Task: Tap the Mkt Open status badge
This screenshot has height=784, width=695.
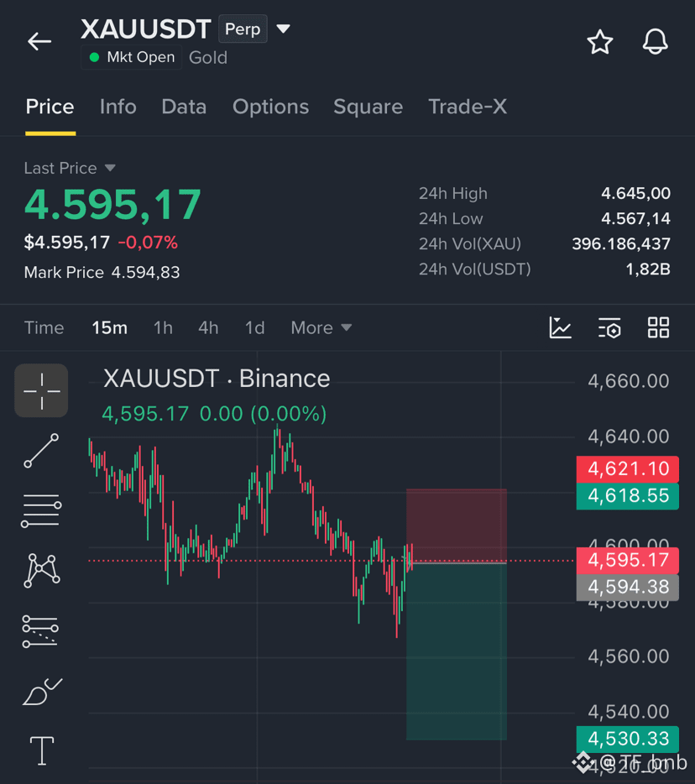Action: coord(132,58)
